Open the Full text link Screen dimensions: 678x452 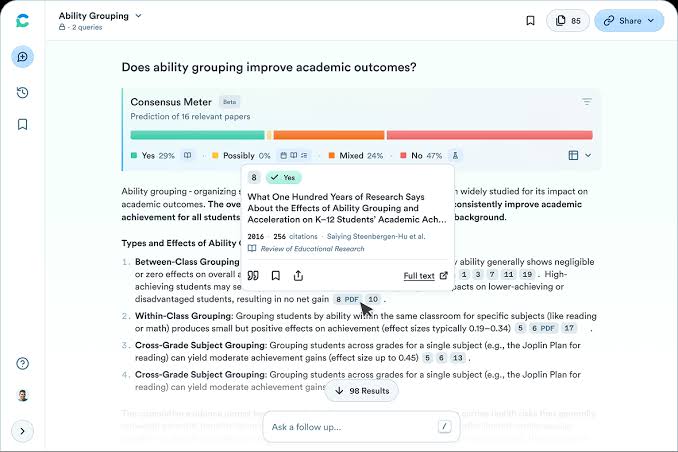coord(425,276)
